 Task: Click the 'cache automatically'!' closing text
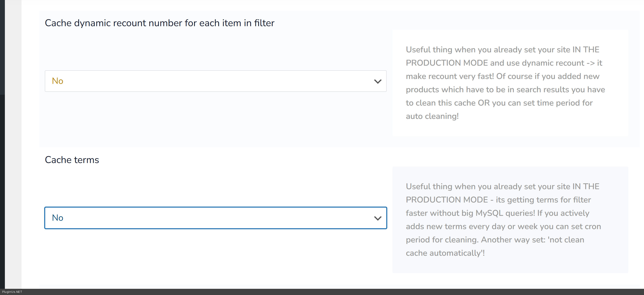[x=445, y=253]
